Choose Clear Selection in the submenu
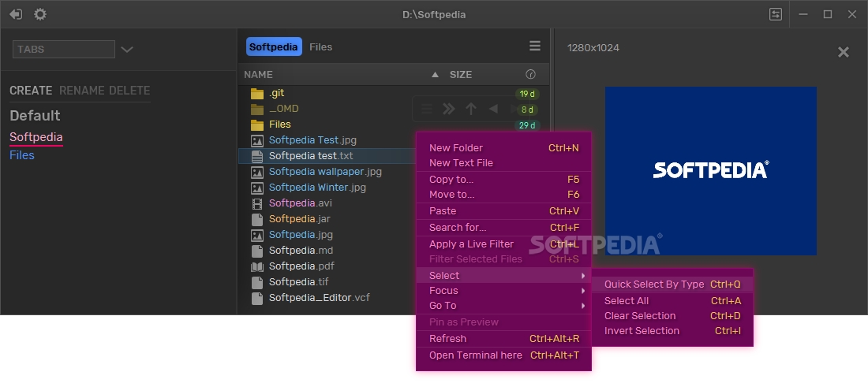Image resolution: width=868 pixels, height=383 pixels. (672, 315)
